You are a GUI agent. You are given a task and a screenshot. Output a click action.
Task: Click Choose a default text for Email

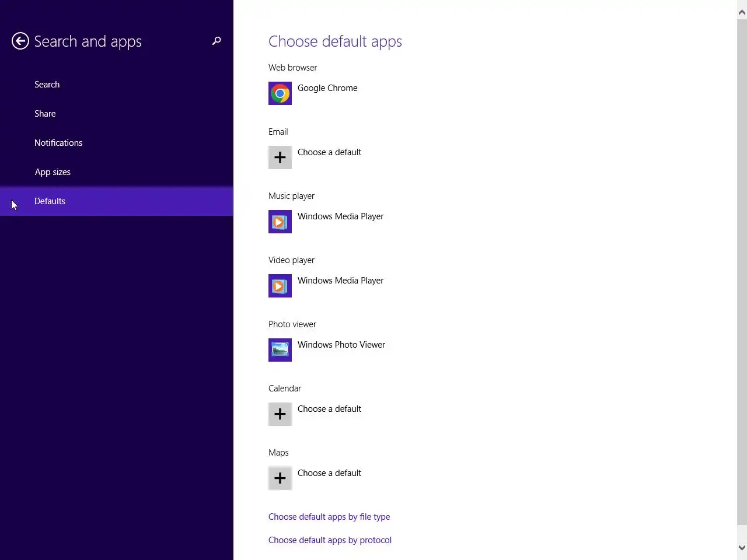(x=329, y=152)
